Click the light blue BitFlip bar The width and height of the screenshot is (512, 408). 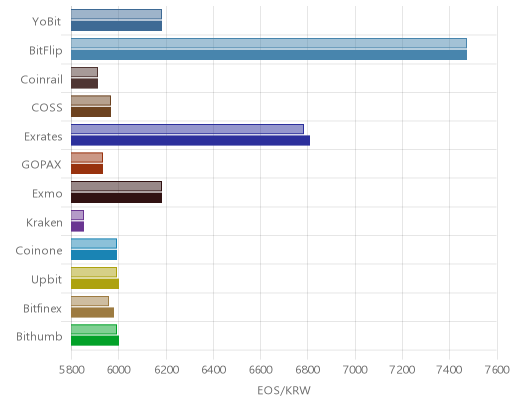tap(269, 43)
